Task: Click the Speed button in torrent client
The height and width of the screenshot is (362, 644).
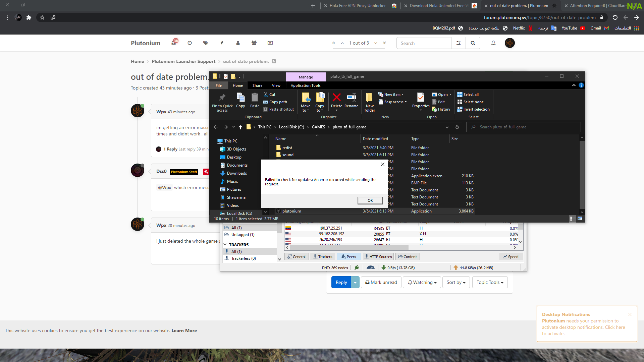Action: tap(511, 257)
